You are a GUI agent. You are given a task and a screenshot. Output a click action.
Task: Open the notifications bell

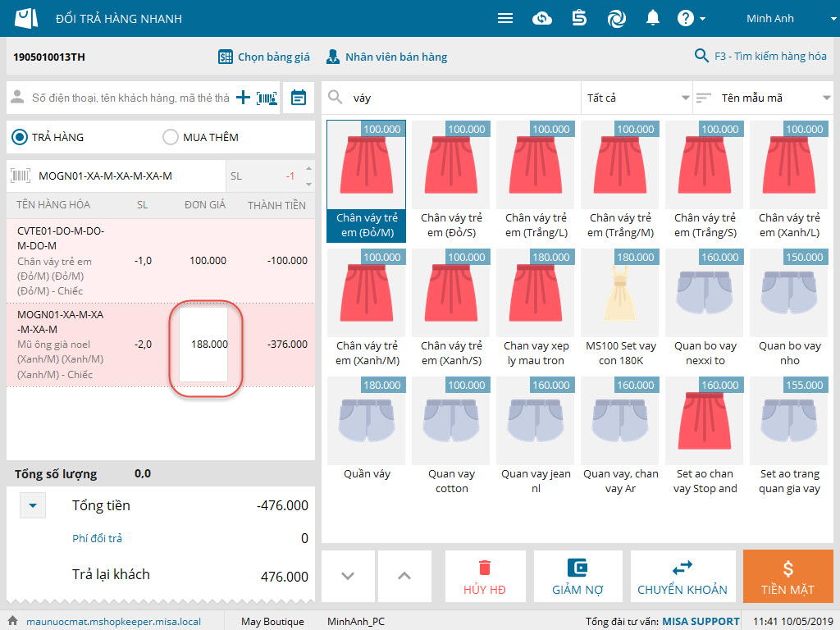[x=653, y=18]
